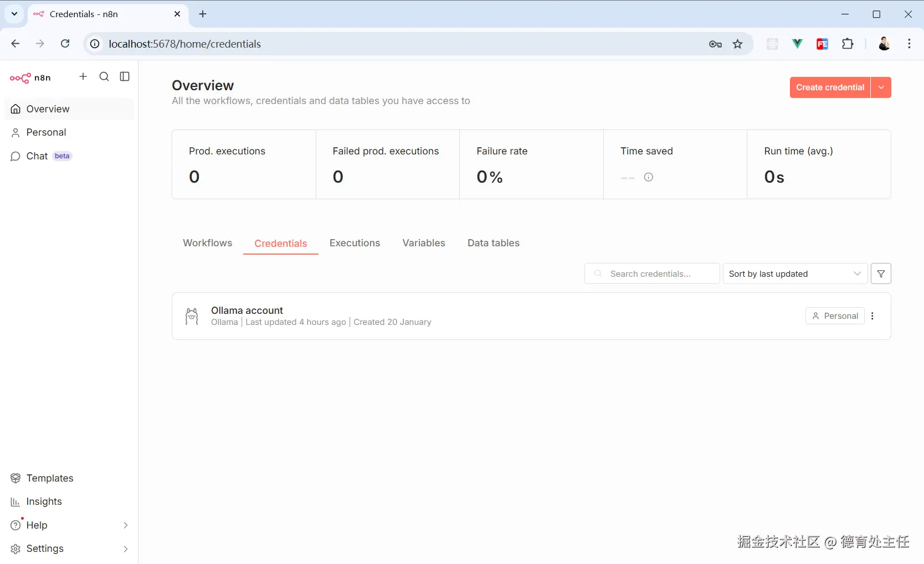
Task: Select the Credentials tab
Action: [x=281, y=244]
